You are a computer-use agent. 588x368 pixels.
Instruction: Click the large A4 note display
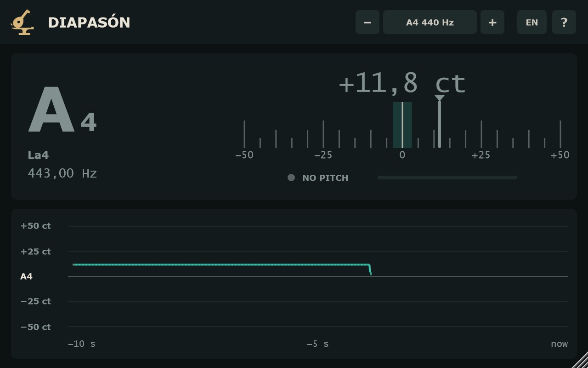click(62, 110)
